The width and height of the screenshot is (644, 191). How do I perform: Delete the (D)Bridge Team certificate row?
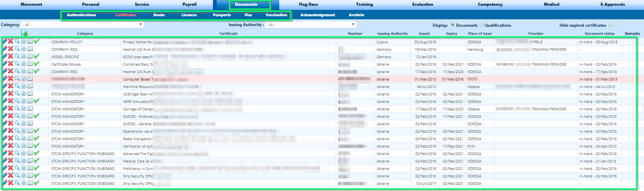(x=10, y=93)
